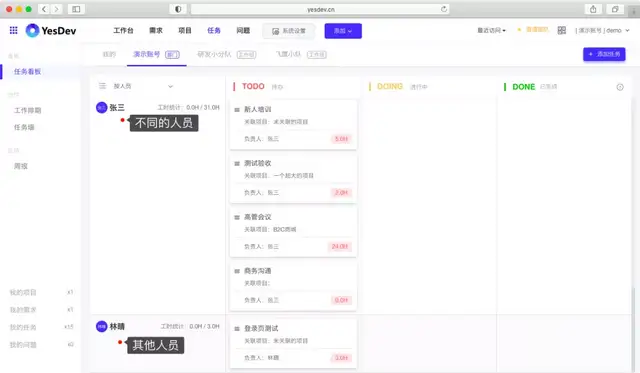Viewport: 640px width, 373px height.
Task: Reload the page with the refresh icon
Action: (444, 9)
